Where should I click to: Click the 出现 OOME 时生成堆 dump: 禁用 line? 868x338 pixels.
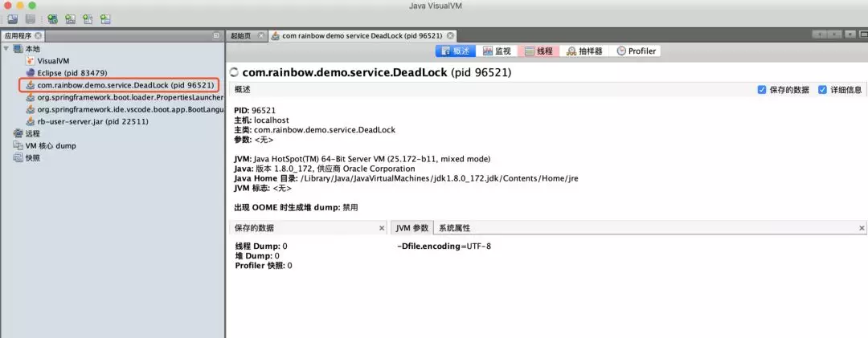pos(296,207)
